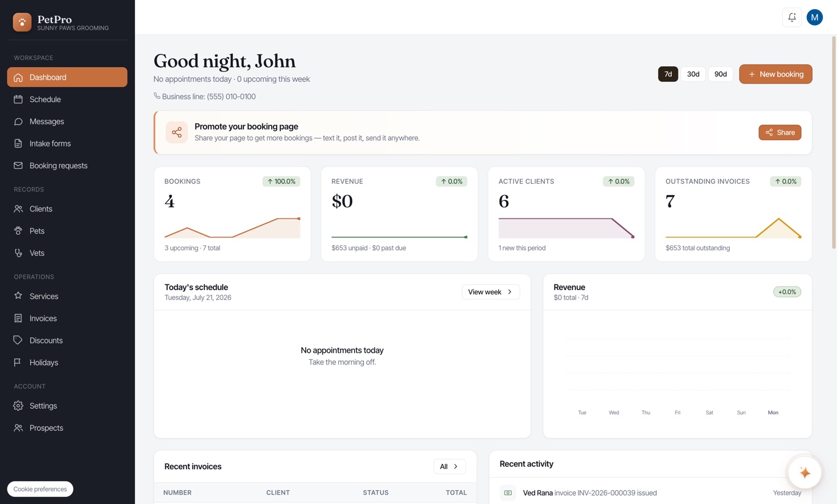Click the page vertical scrollbar

[834, 142]
